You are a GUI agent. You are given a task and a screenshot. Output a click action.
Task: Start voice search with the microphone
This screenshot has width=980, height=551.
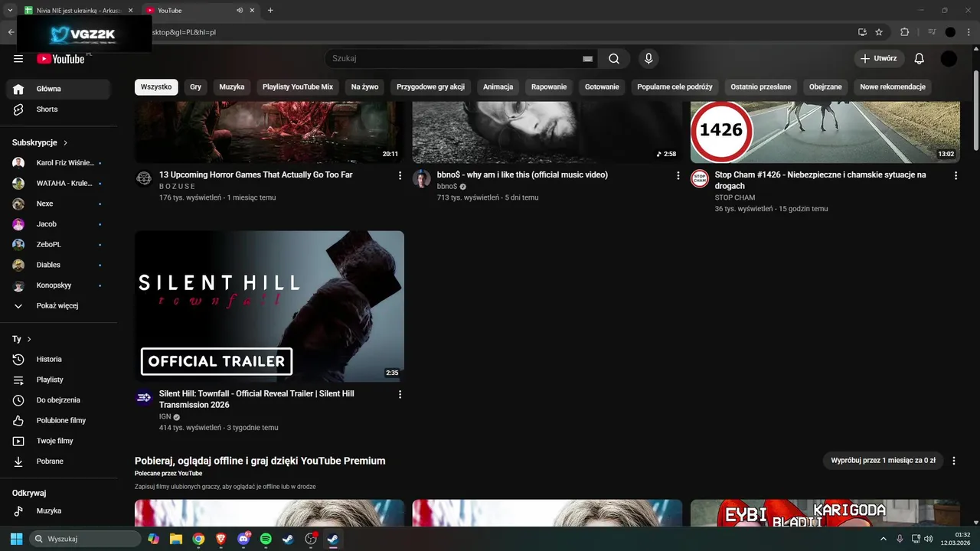pos(648,59)
